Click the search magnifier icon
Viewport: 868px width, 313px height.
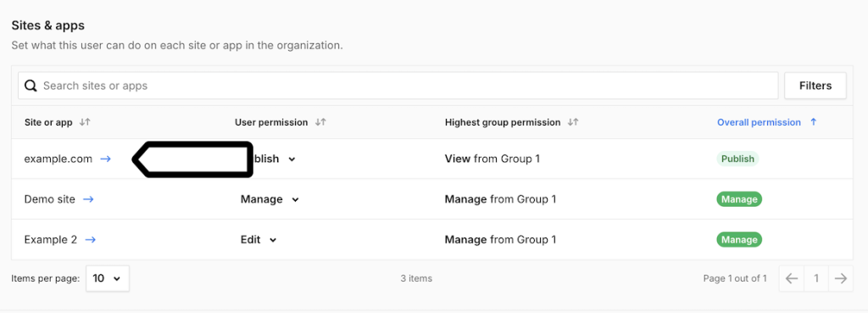(31, 86)
